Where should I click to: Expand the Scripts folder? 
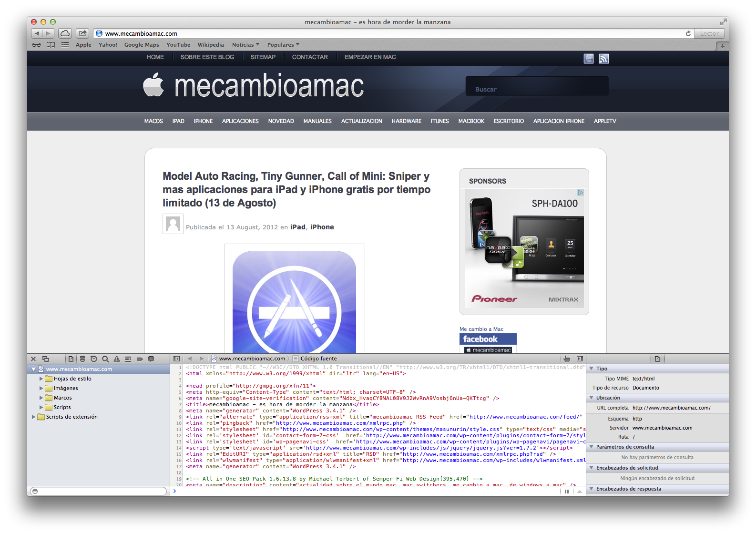(x=41, y=407)
